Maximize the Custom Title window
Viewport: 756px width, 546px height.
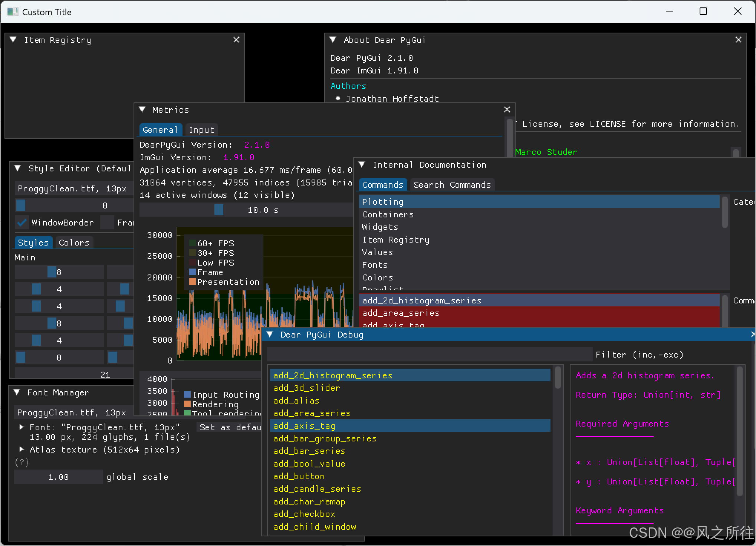703,11
